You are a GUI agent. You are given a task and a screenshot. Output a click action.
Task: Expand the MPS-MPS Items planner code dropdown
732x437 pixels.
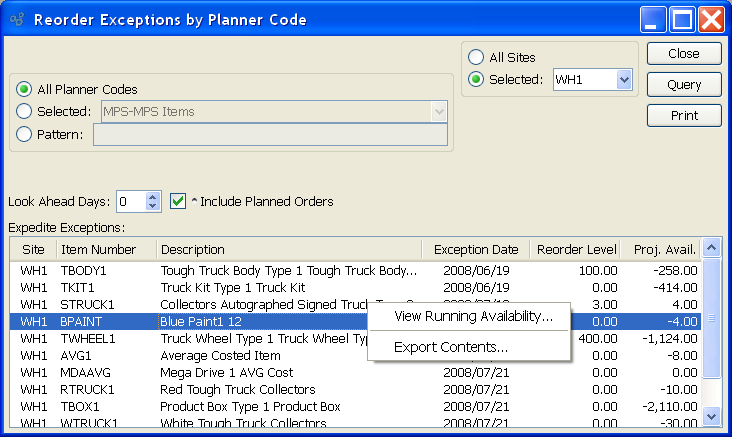click(438, 112)
